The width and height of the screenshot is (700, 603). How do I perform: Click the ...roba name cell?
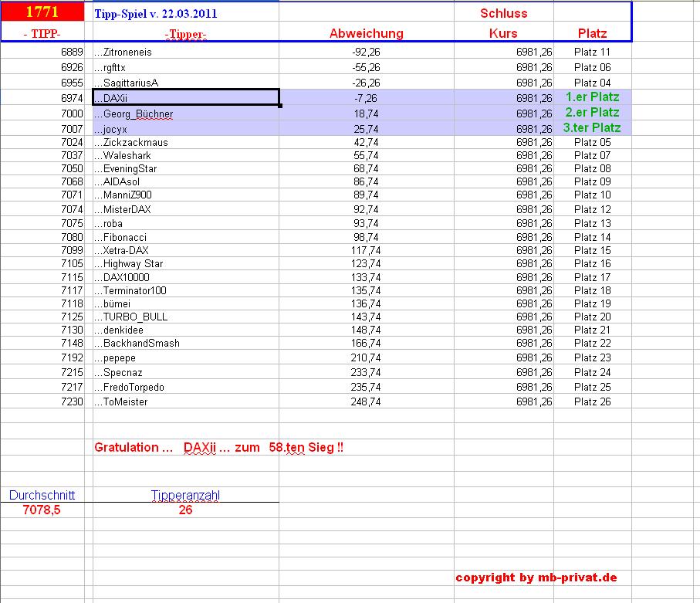pos(186,223)
